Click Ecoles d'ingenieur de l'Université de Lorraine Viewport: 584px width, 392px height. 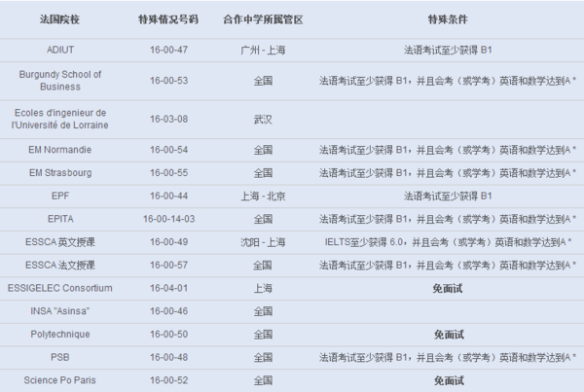60,119
